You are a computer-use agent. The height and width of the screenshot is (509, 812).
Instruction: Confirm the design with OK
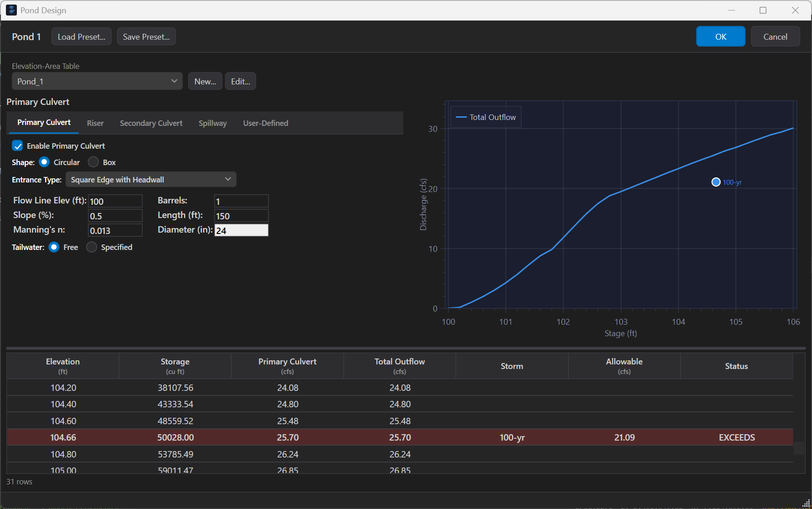coord(720,36)
